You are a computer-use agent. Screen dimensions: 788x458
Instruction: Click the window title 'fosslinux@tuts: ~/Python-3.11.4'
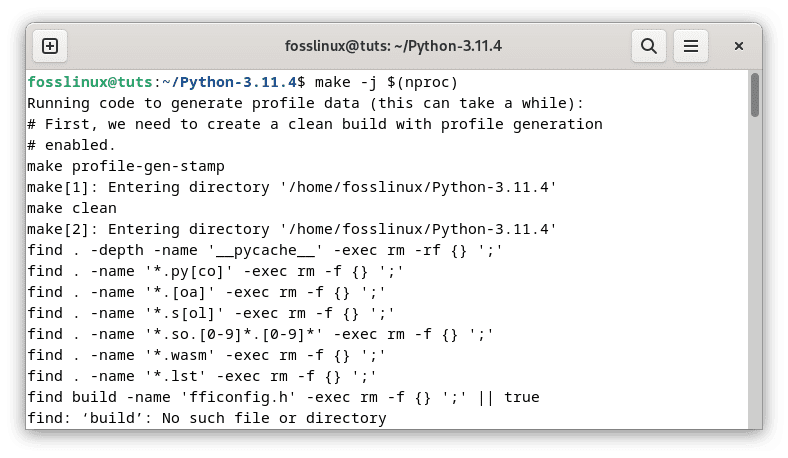[x=393, y=46]
